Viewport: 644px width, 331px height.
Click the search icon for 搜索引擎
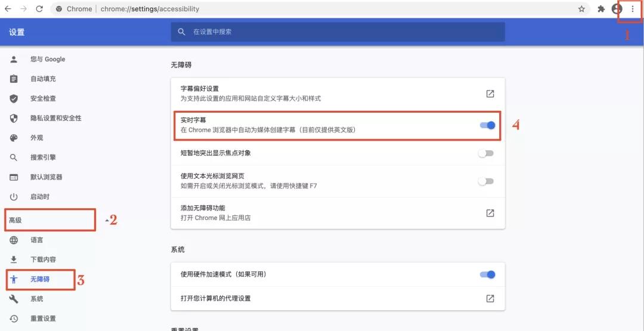click(x=14, y=157)
